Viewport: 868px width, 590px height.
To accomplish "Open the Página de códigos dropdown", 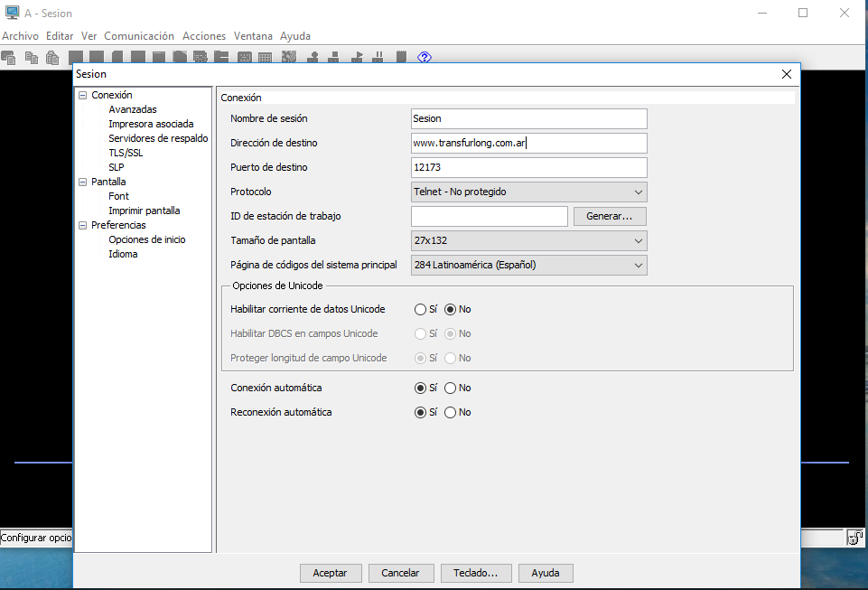I will [x=528, y=265].
